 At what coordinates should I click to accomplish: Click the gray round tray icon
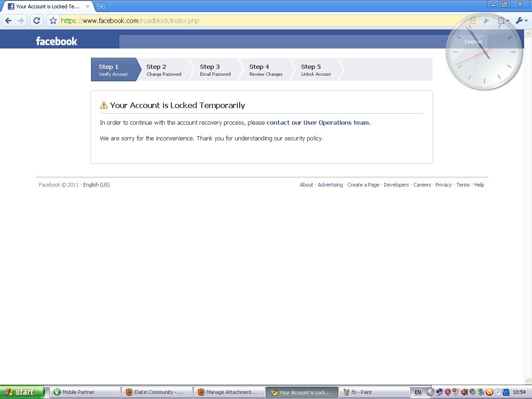click(x=472, y=392)
